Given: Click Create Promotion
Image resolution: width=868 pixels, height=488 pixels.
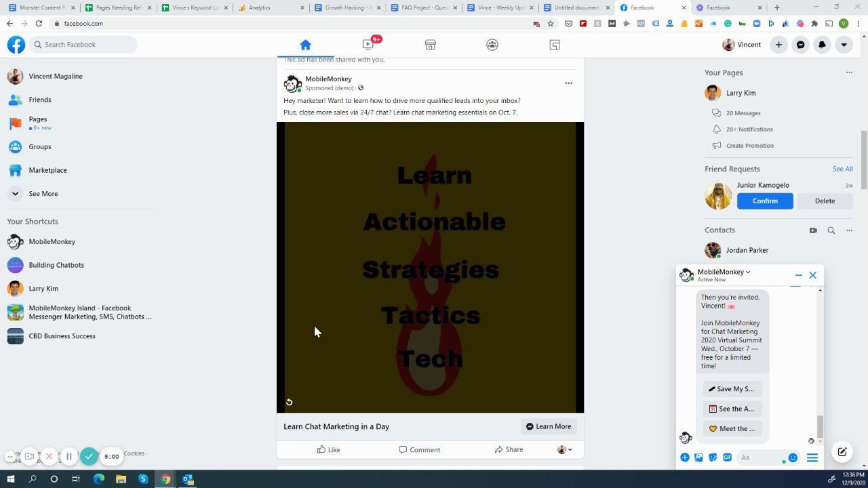Looking at the screenshot, I should click(x=743, y=146).
